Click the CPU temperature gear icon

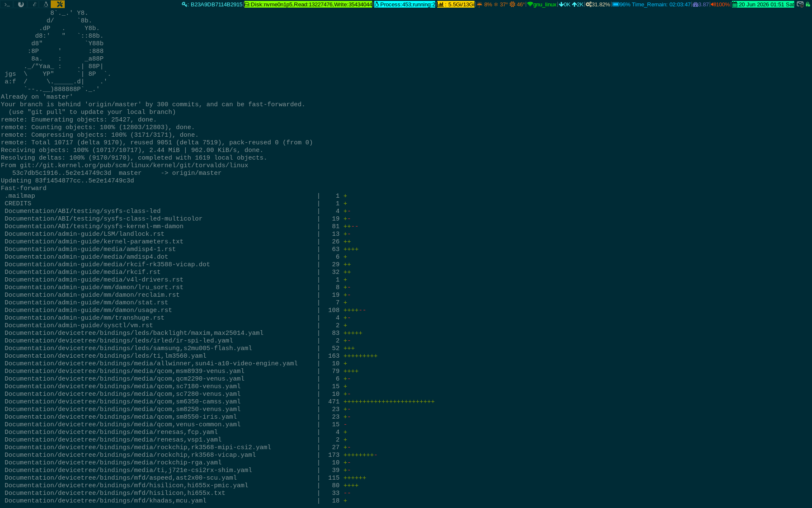coord(513,4)
